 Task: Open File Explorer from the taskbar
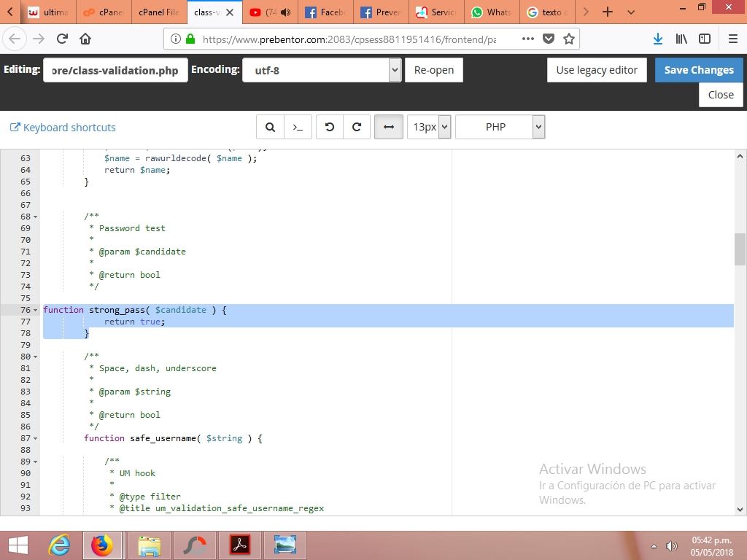pos(149,545)
